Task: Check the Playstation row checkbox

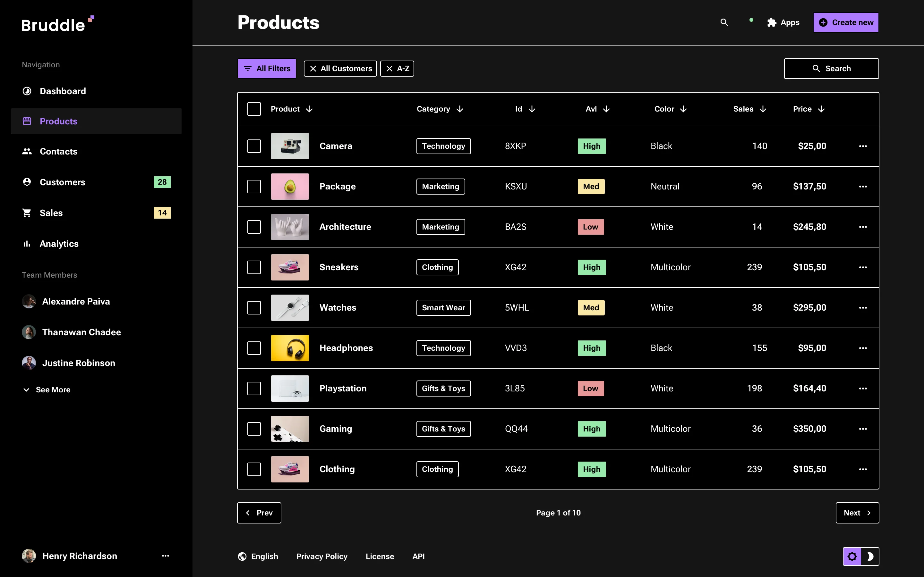Action: point(254,388)
